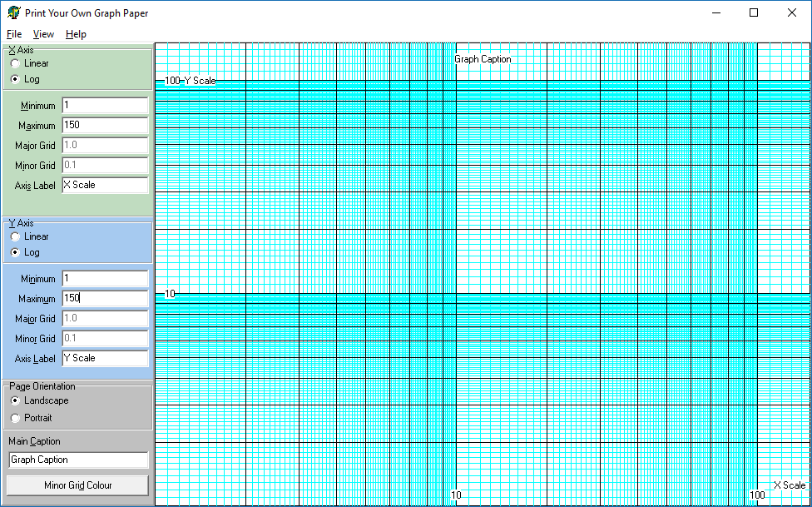
Task: Open the File menu
Action: [14, 34]
